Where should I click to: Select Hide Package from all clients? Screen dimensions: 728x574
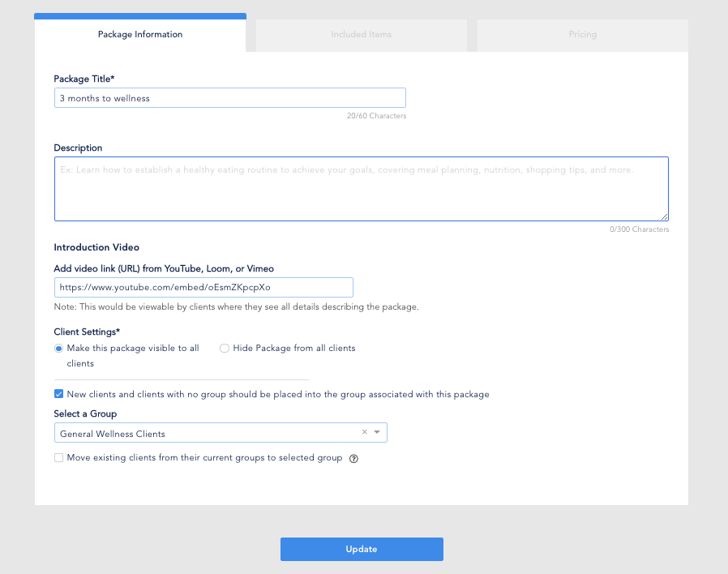coord(225,349)
